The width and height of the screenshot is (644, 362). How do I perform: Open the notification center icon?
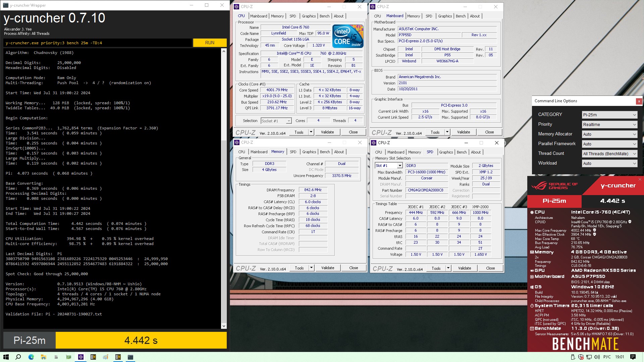coord(633,357)
